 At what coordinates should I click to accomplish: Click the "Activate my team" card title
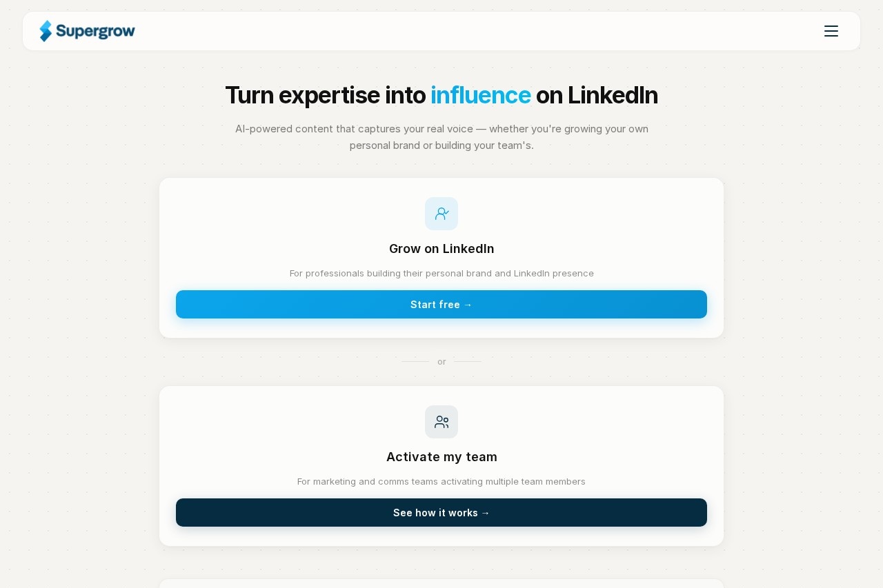coord(441,457)
